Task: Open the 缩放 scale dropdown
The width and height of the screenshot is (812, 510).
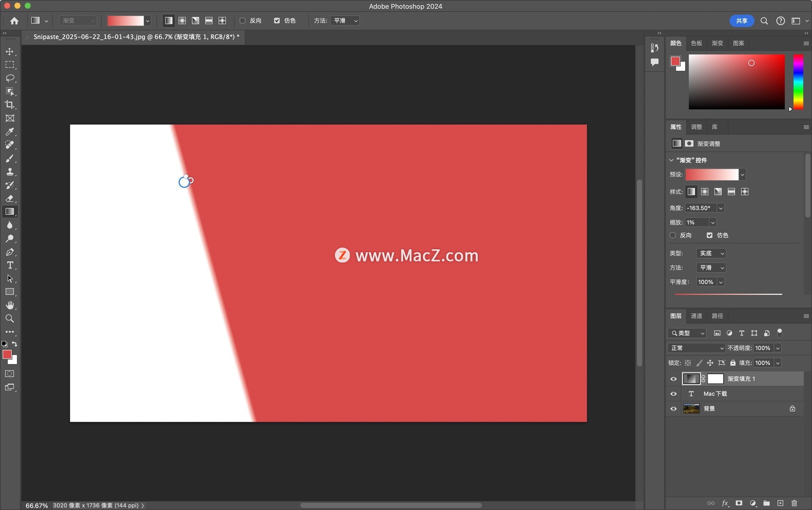Action: click(713, 222)
